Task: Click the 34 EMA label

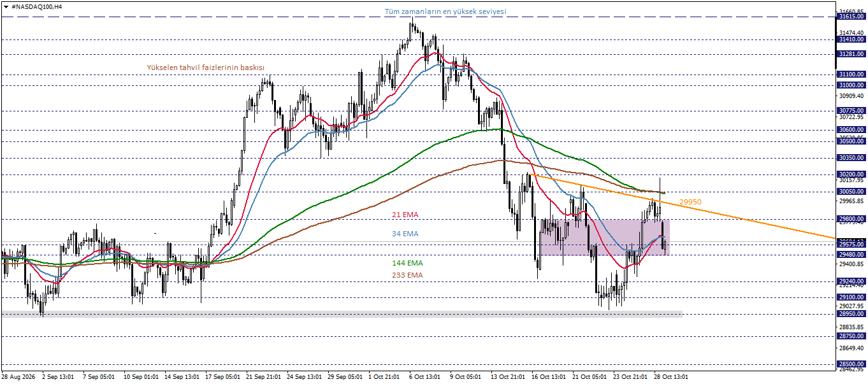Action: 405,234
